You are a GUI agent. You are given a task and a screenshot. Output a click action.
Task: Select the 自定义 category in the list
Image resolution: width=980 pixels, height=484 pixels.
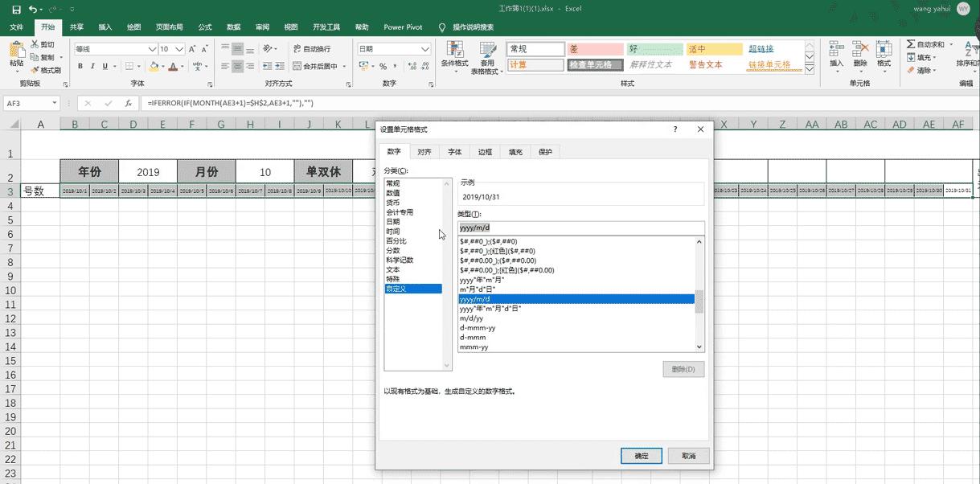402,289
